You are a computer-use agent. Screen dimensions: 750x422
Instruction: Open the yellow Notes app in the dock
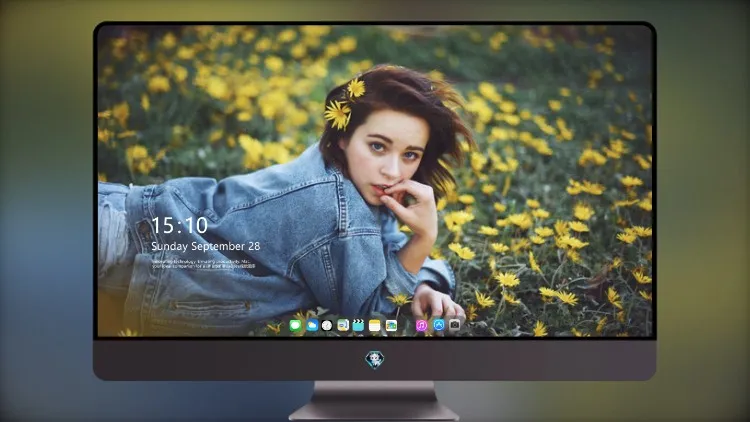(375, 326)
